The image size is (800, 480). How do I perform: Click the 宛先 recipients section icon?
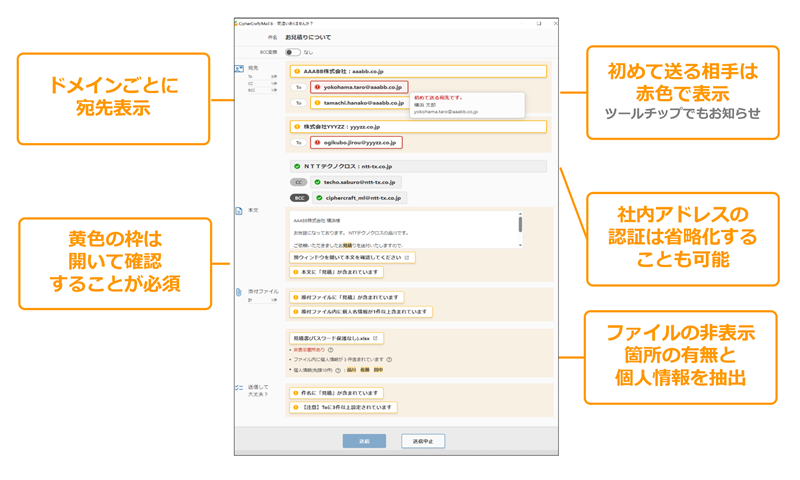(239, 69)
